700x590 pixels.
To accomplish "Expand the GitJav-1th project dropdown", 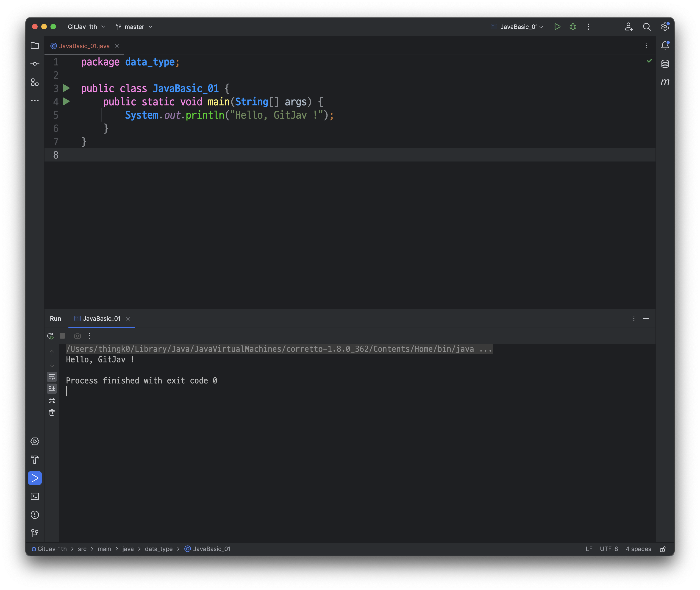I will 86,27.
